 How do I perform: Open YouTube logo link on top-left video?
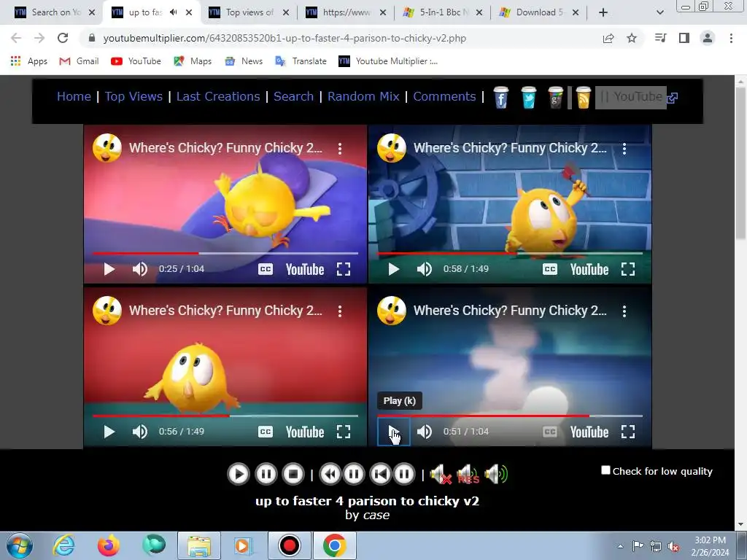(x=305, y=270)
